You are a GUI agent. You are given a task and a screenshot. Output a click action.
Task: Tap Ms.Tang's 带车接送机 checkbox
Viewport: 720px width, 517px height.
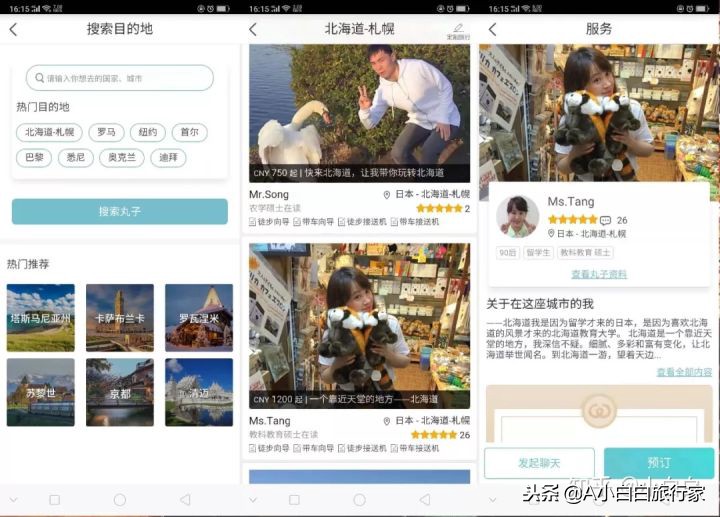coord(394,448)
